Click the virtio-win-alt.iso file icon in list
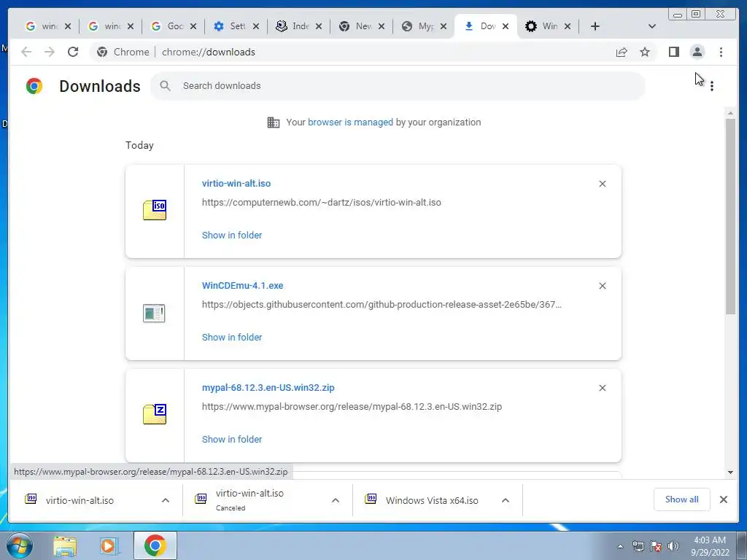The image size is (747, 560). (x=155, y=210)
